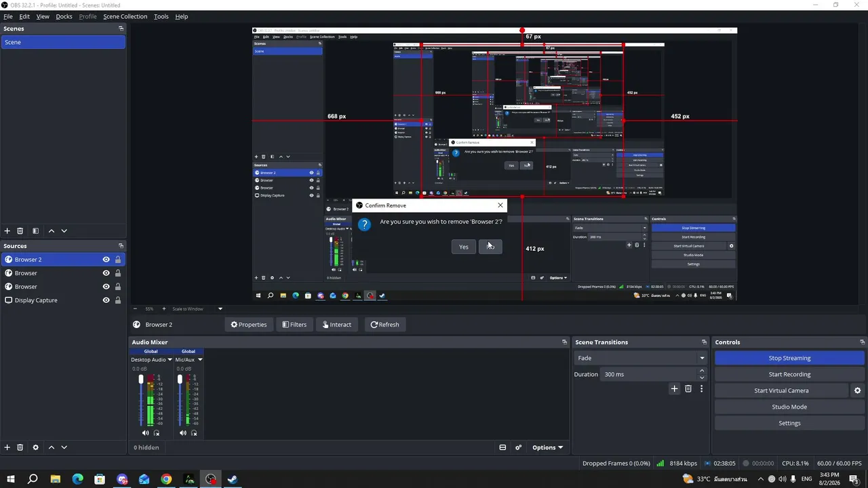This screenshot has height=488, width=868.
Task: Toggle audio monitoring for Desktop Audio
Action: pyautogui.click(x=157, y=432)
